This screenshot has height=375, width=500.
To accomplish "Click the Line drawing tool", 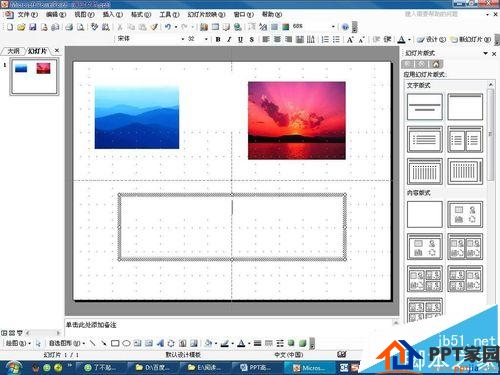I will point(93,343).
